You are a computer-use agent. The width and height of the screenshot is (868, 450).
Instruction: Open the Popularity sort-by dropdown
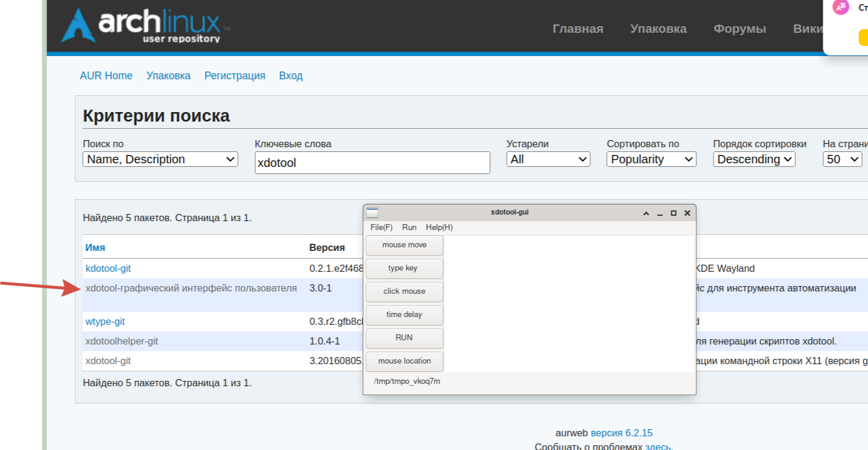651,159
